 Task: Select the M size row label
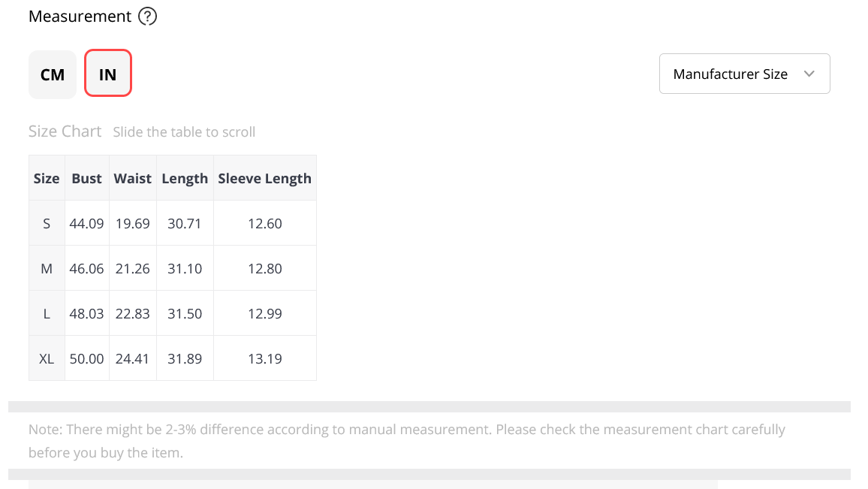pyautogui.click(x=47, y=269)
